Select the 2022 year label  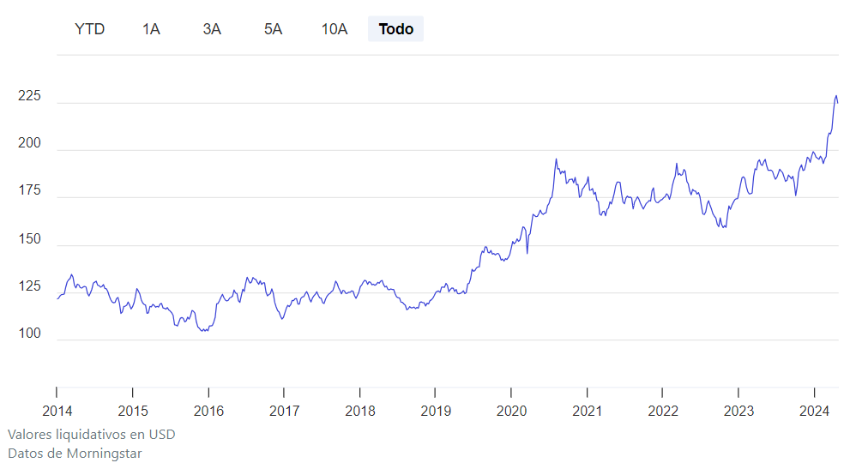coord(663,411)
